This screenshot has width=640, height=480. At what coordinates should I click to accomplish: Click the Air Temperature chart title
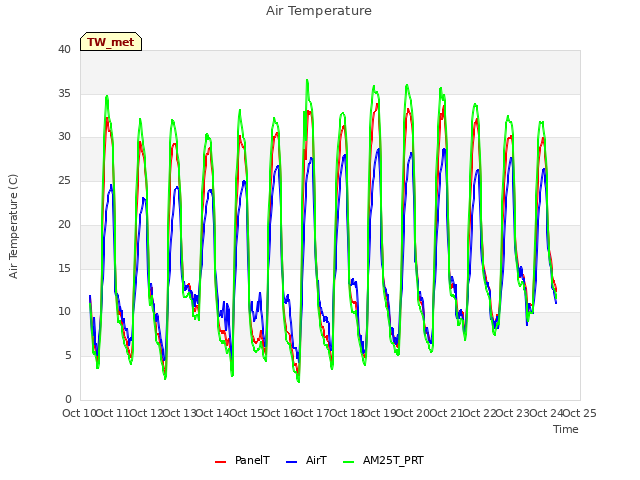tap(319, 11)
